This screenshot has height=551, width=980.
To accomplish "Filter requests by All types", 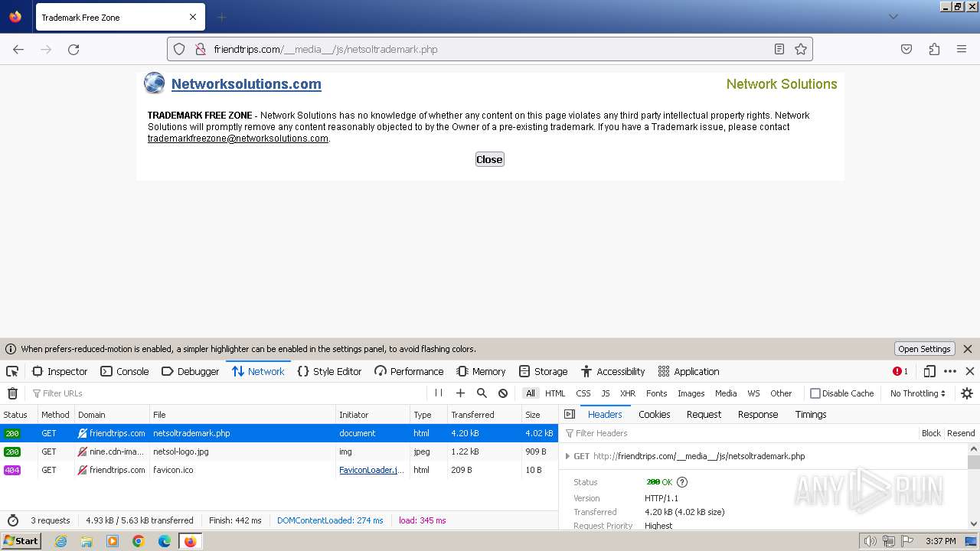I will (531, 393).
